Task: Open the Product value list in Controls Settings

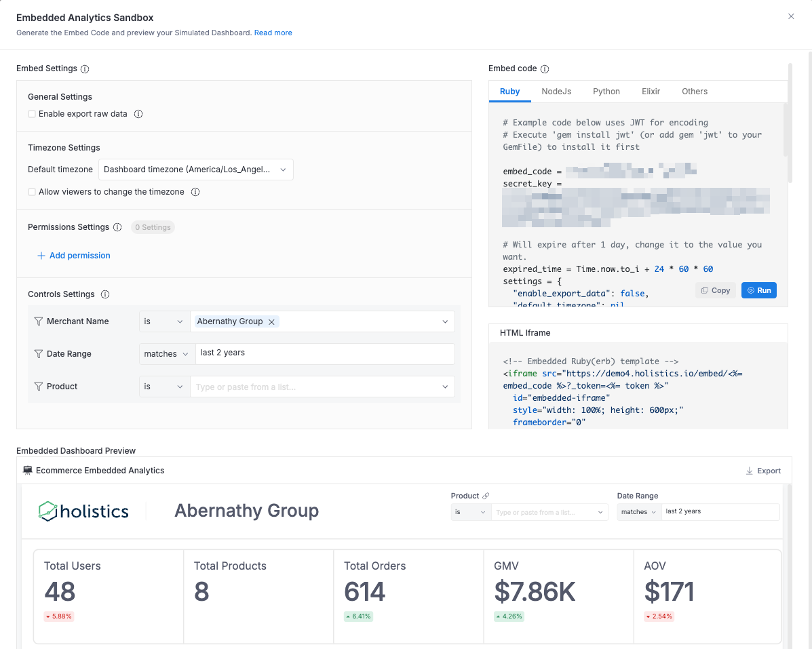Action: pos(322,387)
